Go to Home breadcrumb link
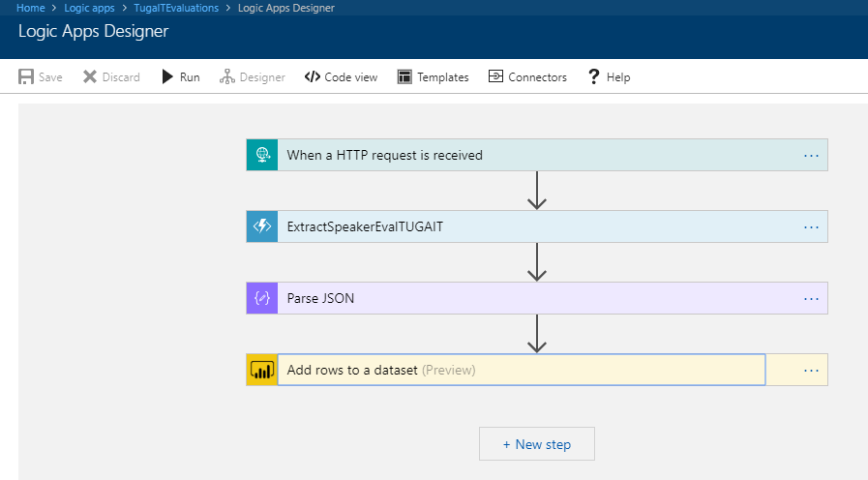Viewport: 868px width, 480px height. click(x=30, y=8)
